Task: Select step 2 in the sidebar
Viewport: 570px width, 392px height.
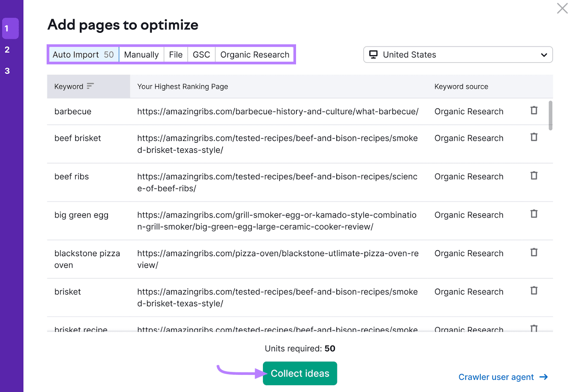Action: (x=7, y=50)
